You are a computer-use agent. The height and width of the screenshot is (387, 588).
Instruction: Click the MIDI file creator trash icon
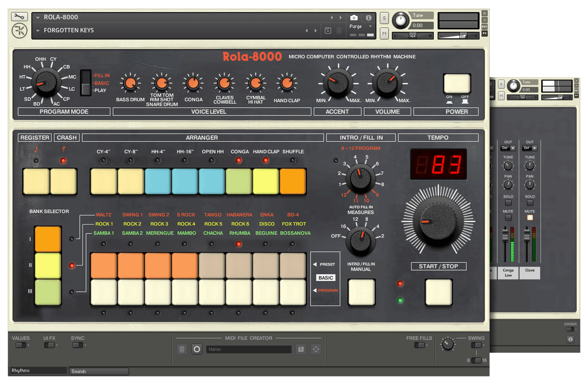(182, 349)
